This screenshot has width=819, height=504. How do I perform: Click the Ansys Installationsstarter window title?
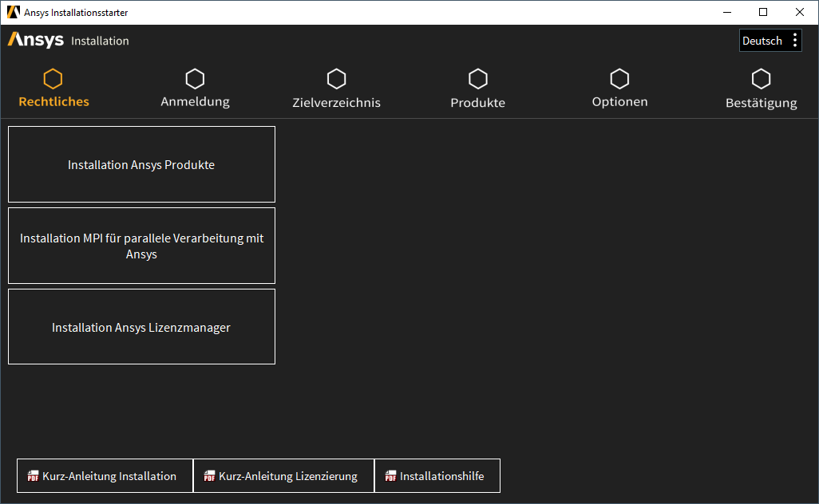pos(76,13)
